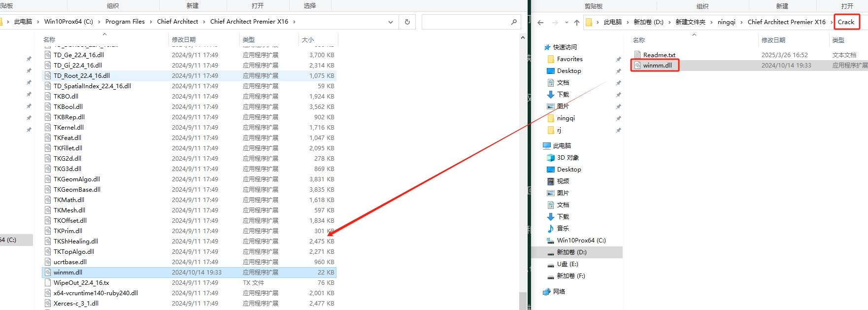Expand chevron after Program Files in breadcrumb
Viewport: 868px width, 310px height.
tap(151, 22)
